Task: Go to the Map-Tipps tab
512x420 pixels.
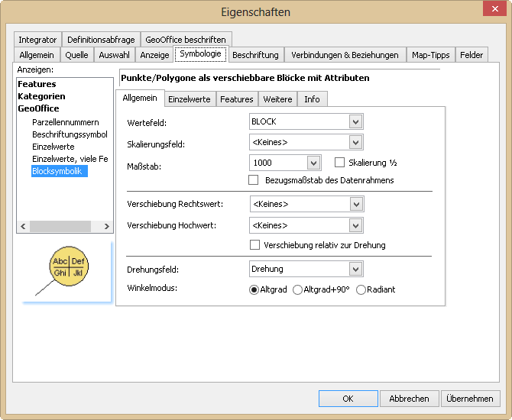Action: 430,55
